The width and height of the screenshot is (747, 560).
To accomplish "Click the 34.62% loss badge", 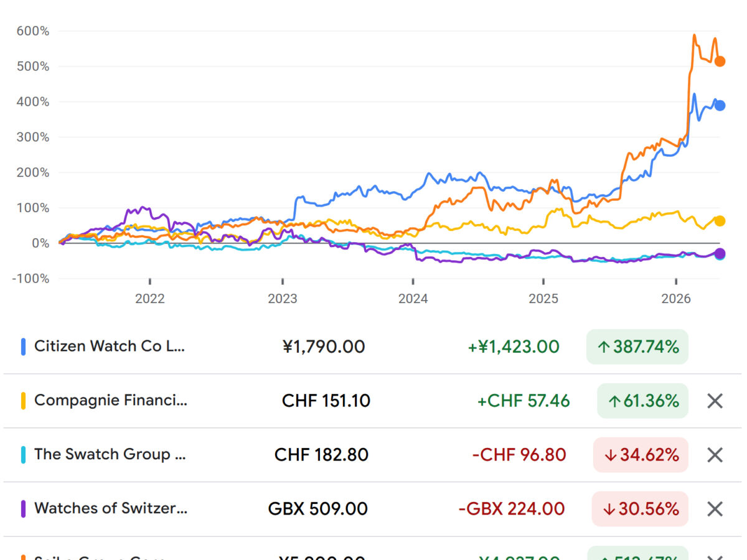I will [641, 455].
